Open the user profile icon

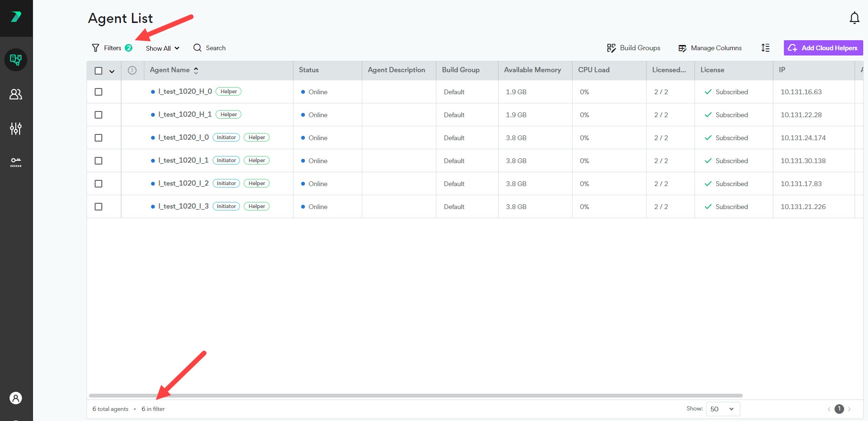click(x=16, y=398)
